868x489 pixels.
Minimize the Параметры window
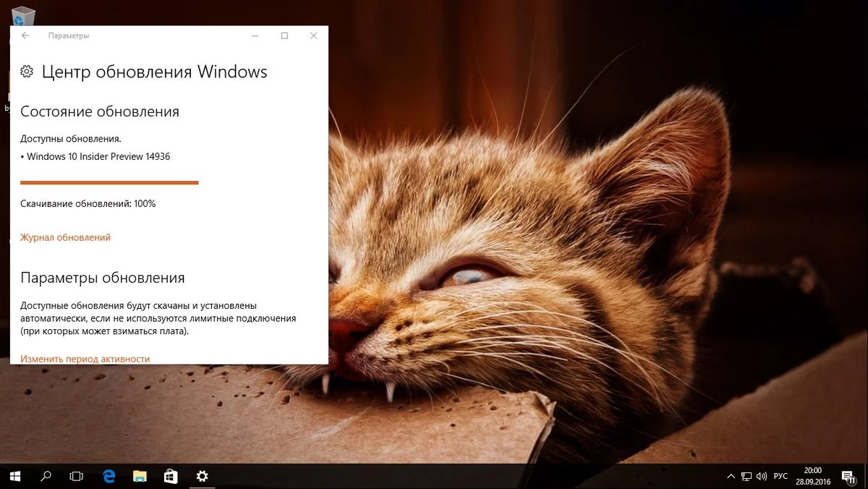(x=255, y=35)
